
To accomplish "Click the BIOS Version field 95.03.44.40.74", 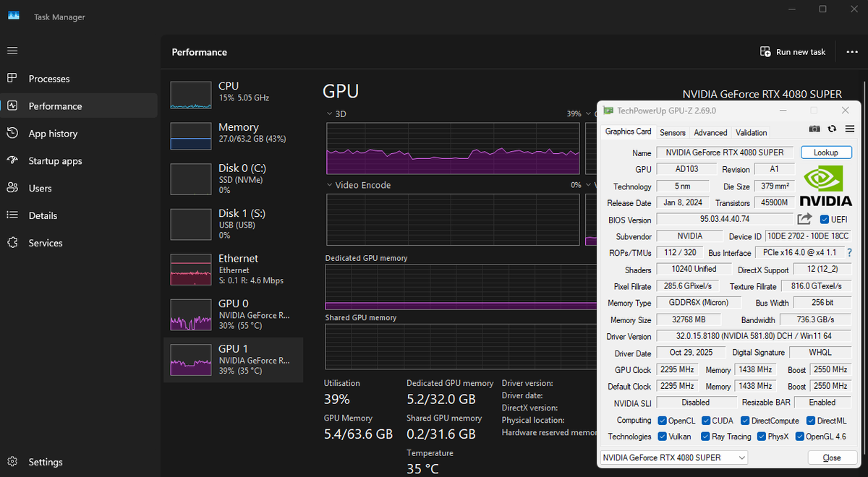I will [x=726, y=219].
